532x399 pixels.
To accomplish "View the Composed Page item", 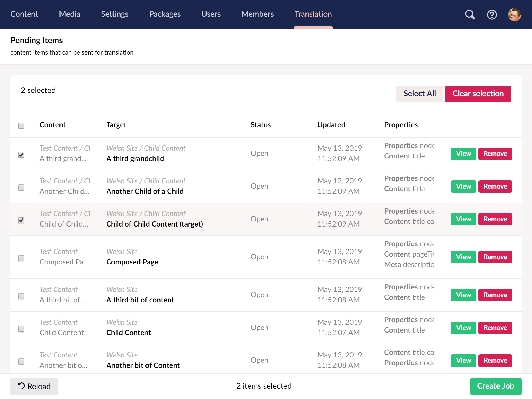I will 463,257.
